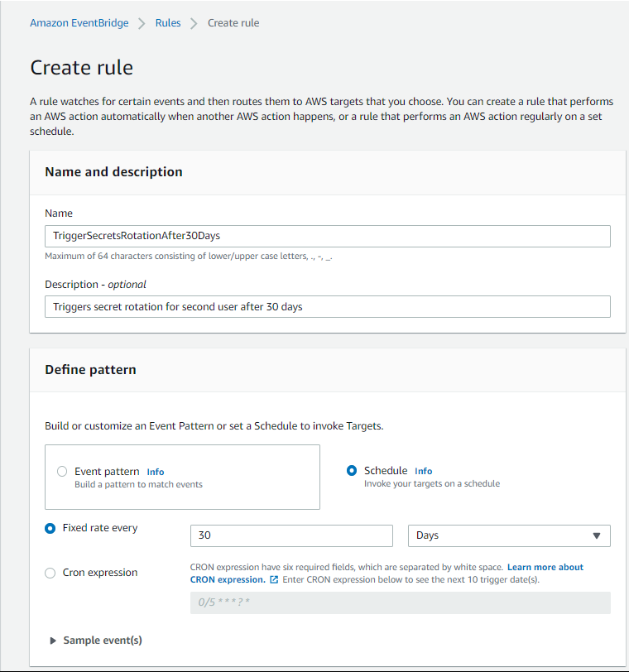Select the Fixed rate every radio button
This screenshot has height=672, width=629.
50,528
